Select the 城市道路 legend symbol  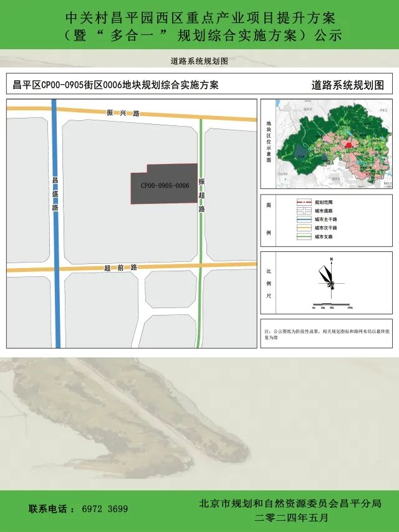[303, 211]
